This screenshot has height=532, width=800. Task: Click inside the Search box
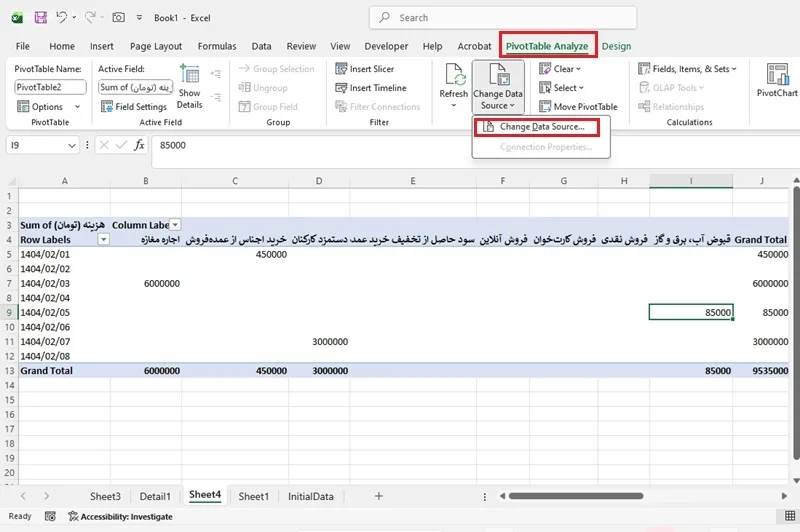[x=503, y=18]
